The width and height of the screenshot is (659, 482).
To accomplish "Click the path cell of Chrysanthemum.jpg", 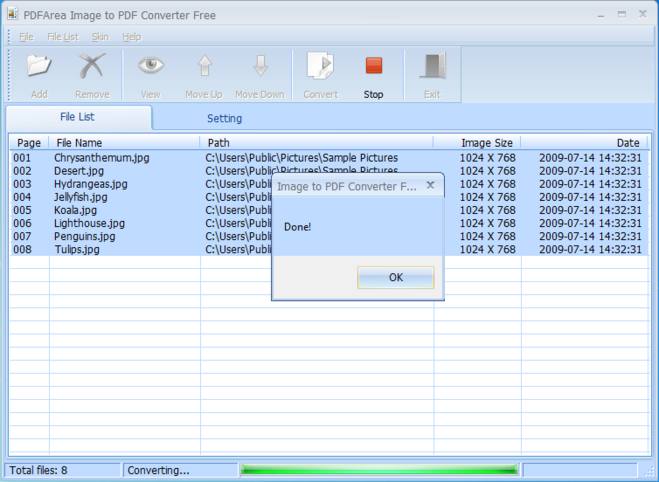I will [302, 158].
